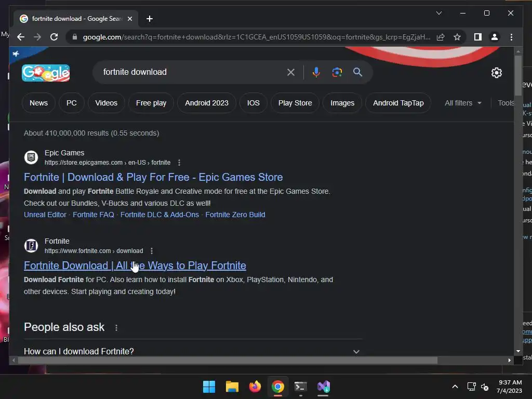This screenshot has height=399, width=532.
Task: Open File Explorer from taskbar
Action: click(232, 387)
